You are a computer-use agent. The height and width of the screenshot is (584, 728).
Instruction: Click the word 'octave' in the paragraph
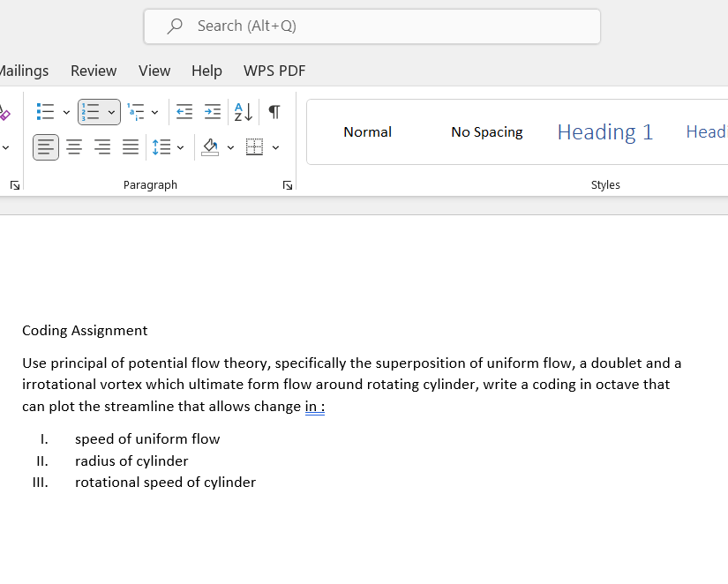pos(617,385)
